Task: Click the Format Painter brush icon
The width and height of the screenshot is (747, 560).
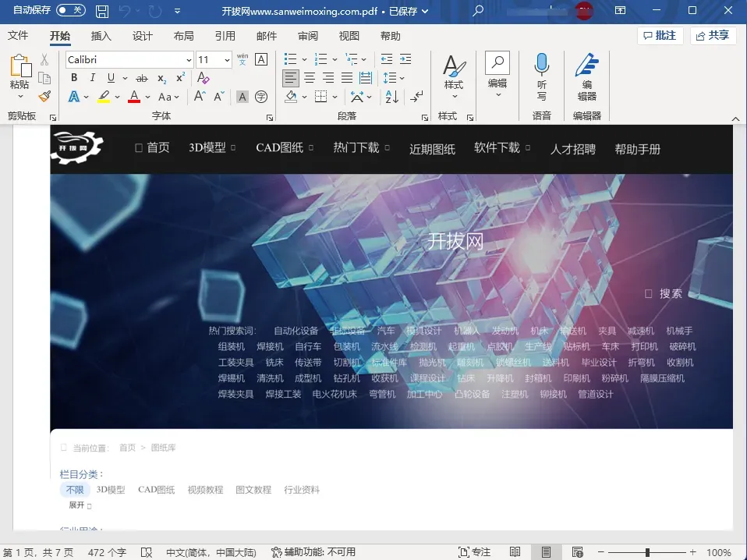Action: [x=44, y=97]
